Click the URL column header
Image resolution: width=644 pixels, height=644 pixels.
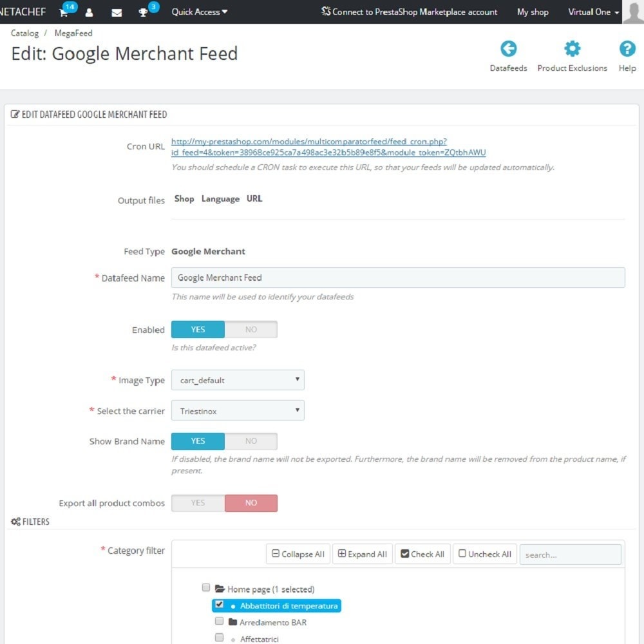coord(254,198)
